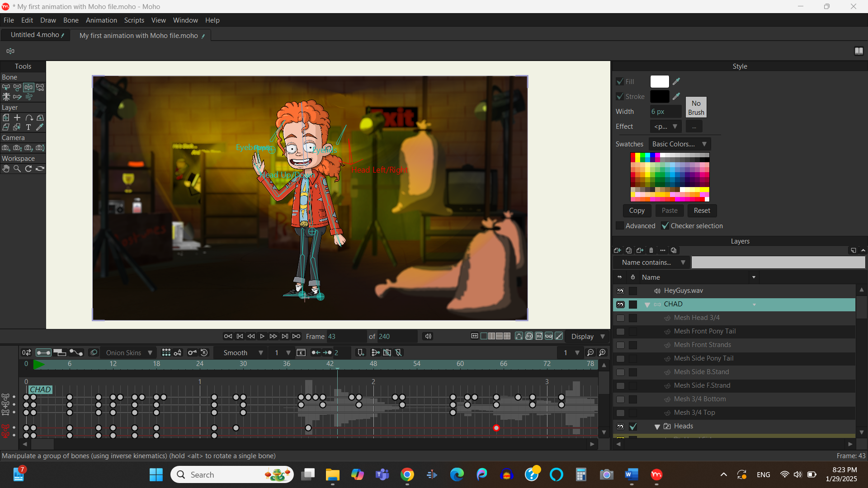This screenshot has width=868, height=488.
Task: Pick fill color with eyedropper
Action: tap(676, 81)
